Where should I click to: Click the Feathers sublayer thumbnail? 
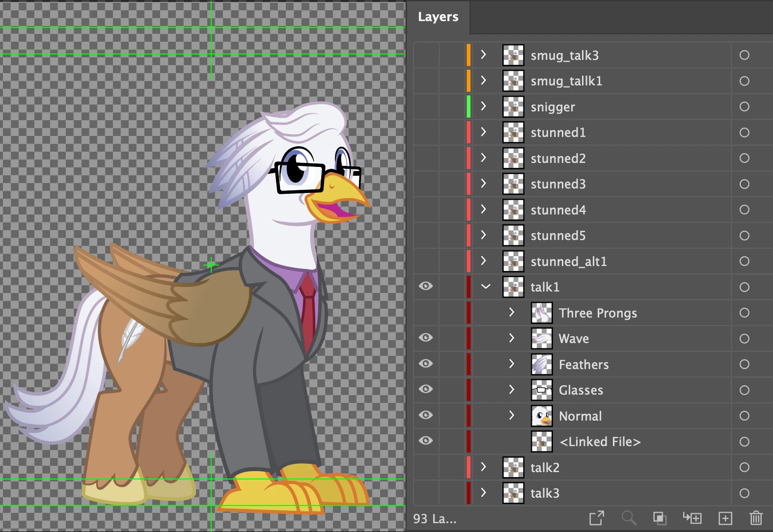point(542,364)
